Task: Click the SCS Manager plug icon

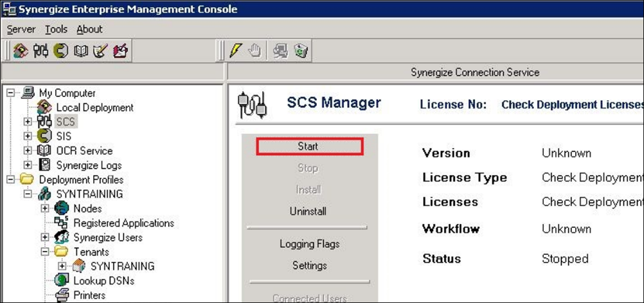Action: click(253, 105)
